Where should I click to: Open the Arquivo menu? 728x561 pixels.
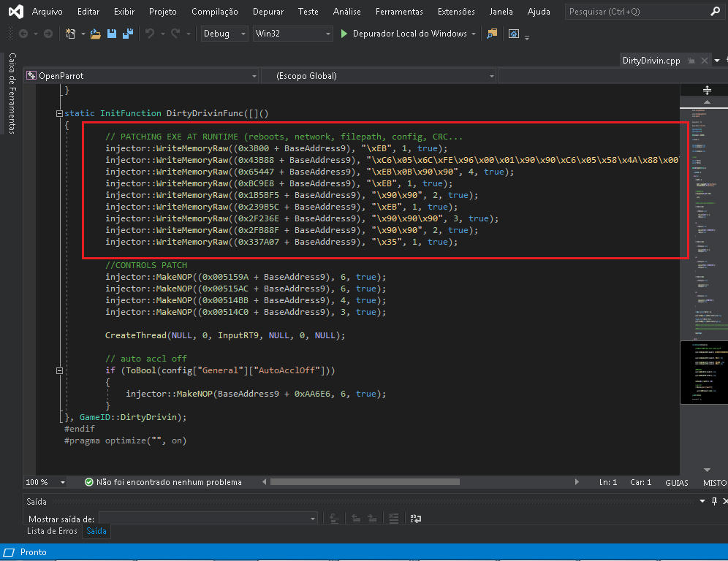(48, 12)
